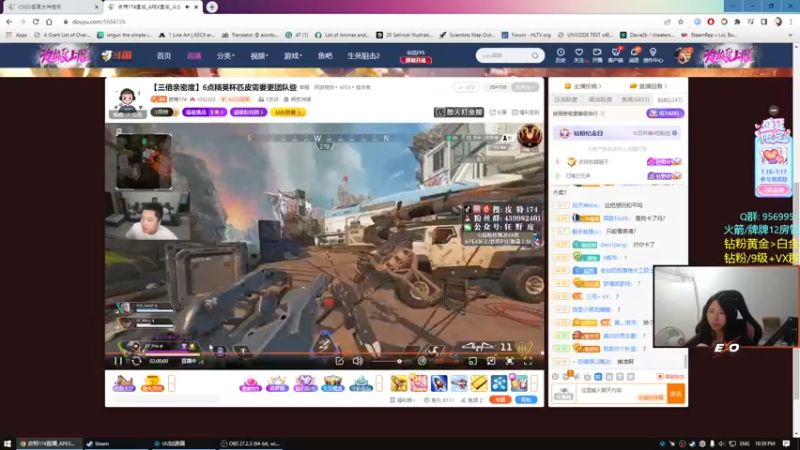The width and height of the screenshot is (800, 450).
Task: Send the airplane gift icon
Action: pyautogui.click(x=459, y=383)
